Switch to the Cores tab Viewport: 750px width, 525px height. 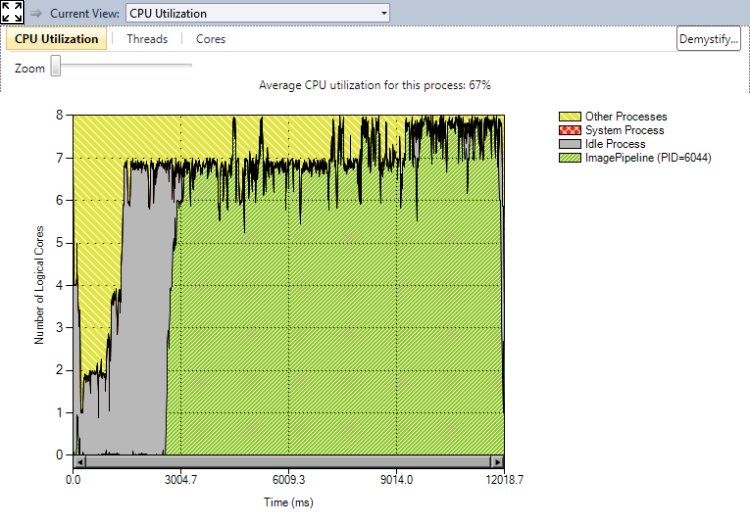coord(210,39)
